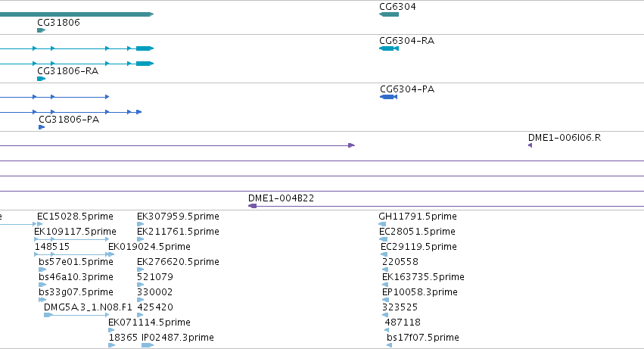
Task: Select the CG6304-RA transcript glyph
Action: (389, 48)
